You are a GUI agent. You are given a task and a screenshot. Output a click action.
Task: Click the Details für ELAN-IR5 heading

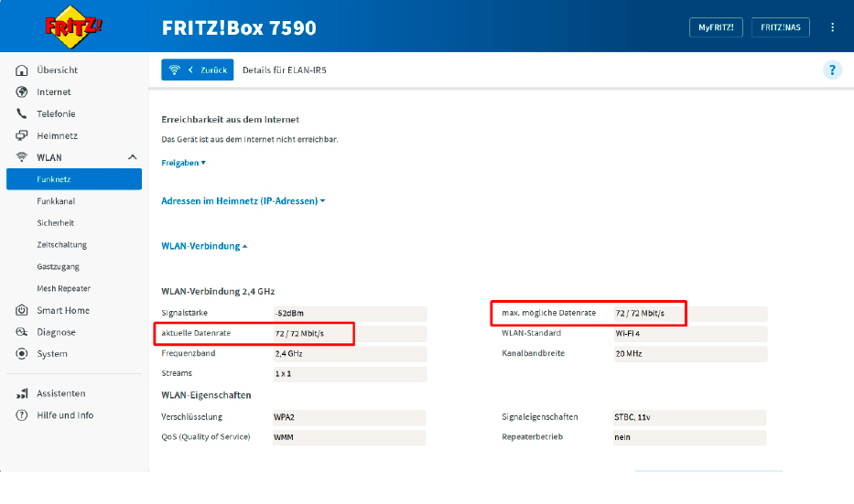point(285,70)
